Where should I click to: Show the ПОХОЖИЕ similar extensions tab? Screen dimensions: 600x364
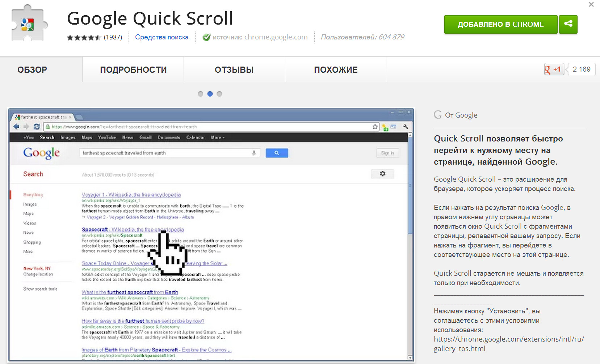(336, 70)
